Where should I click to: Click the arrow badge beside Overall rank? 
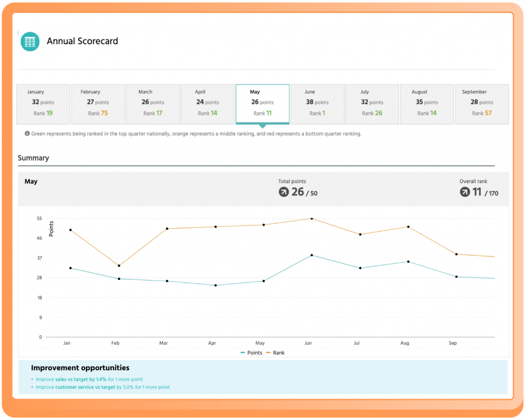pyautogui.click(x=464, y=192)
